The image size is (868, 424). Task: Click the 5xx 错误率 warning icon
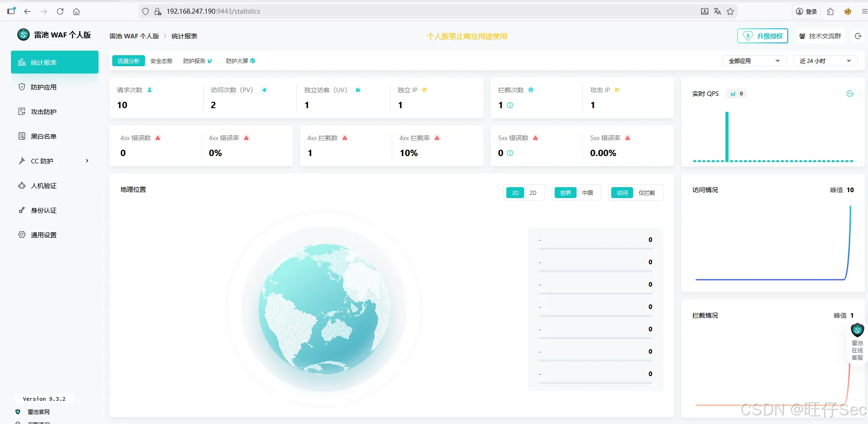point(628,138)
